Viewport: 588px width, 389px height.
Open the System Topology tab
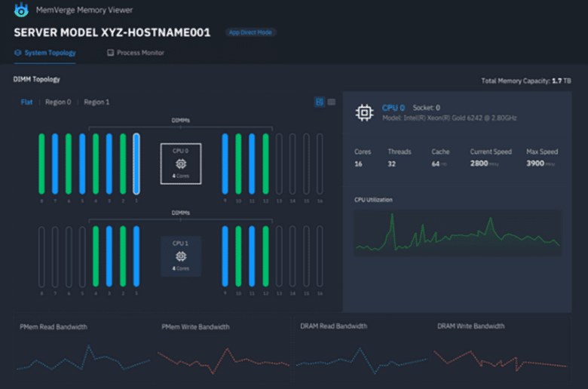(45, 53)
